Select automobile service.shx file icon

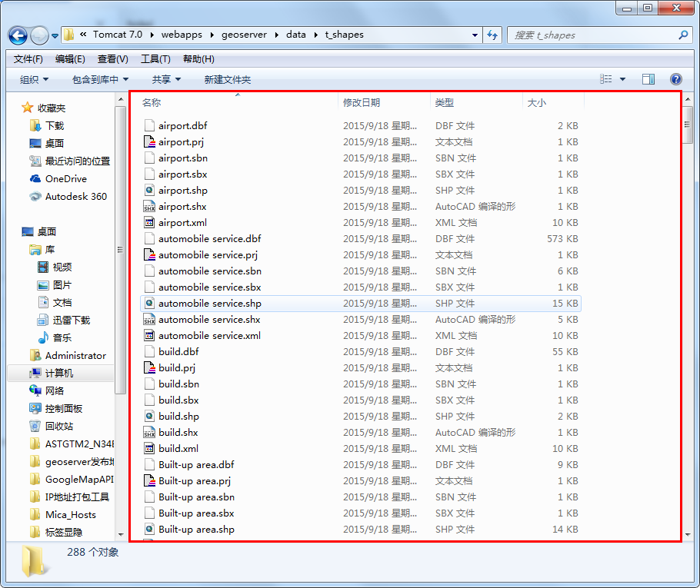pos(149,320)
